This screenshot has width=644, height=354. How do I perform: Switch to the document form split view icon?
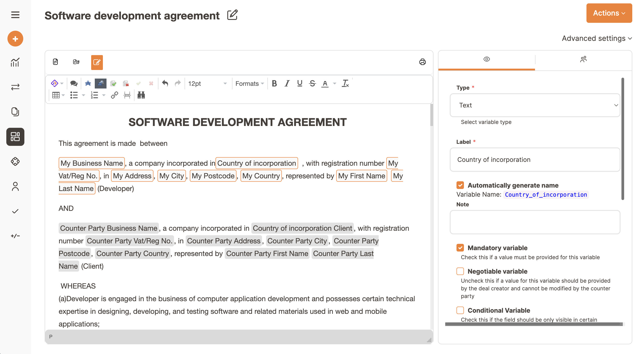[x=76, y=62]
